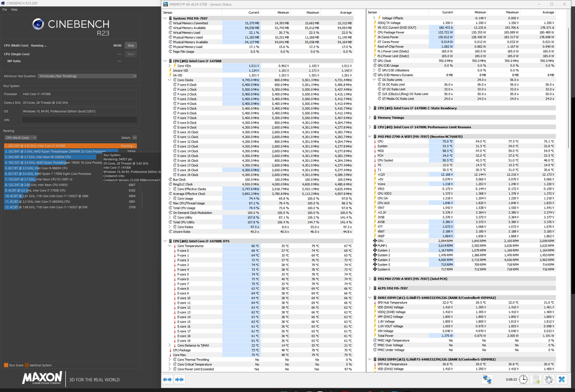Image resolution: width=575 pixels, height=392 pixels.
Task: Collapse the Core Temperatures group
Action: click(x=169, y=246)
